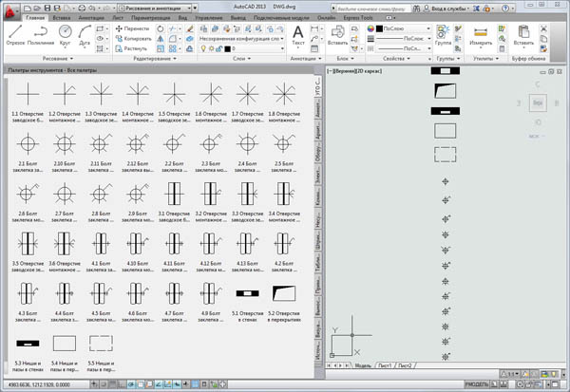
Task: Switch to the Вставка ribbon tab
Action: tap(62, 17)
